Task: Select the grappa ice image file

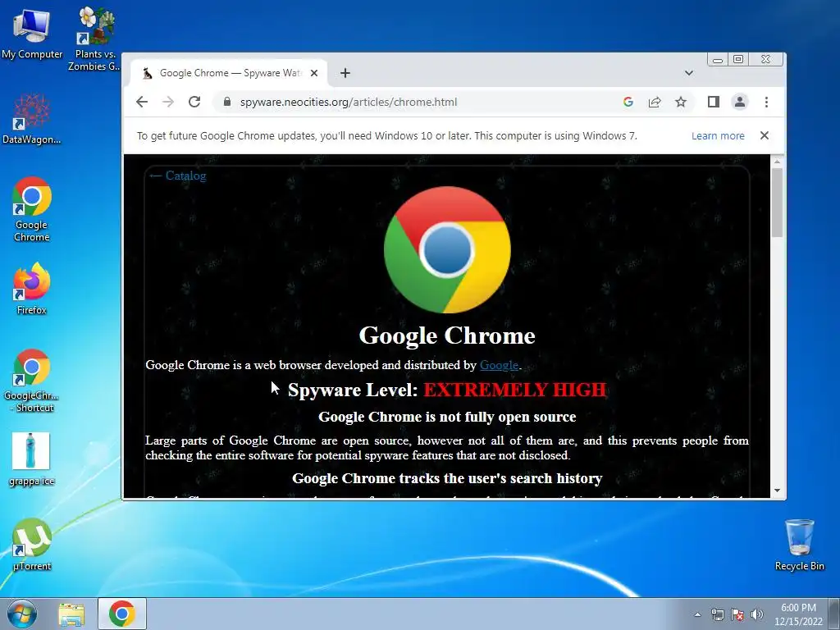Action: [x=32, y=459]
